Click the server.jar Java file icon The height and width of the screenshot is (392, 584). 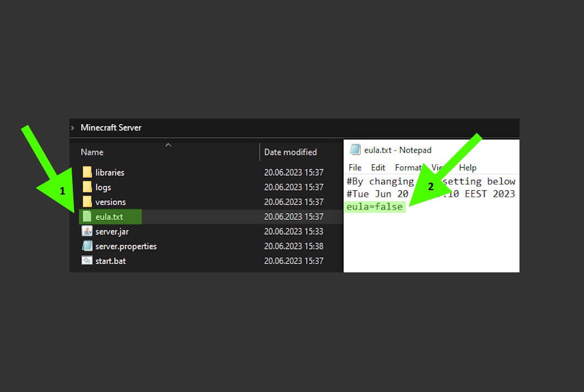pyautogui.click(x=87, y=231)
